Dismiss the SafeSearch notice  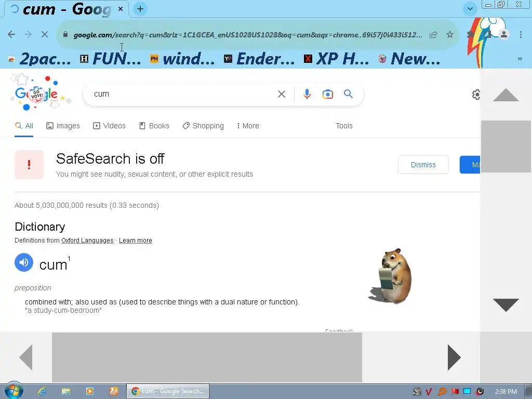click(x=423, y=165)
